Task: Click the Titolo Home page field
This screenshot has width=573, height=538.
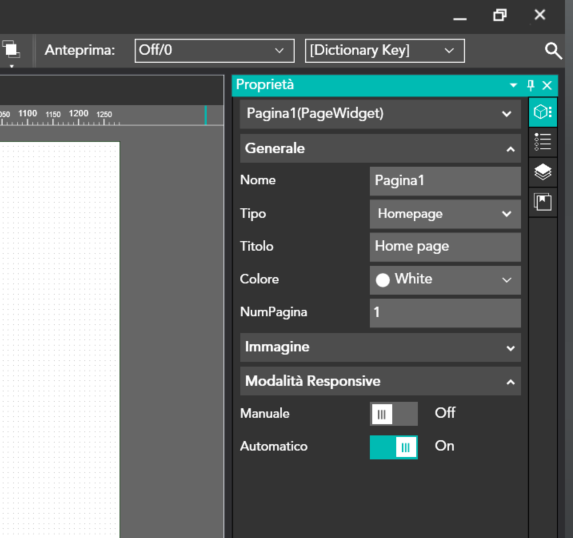Action: click(x=445, y=247)
